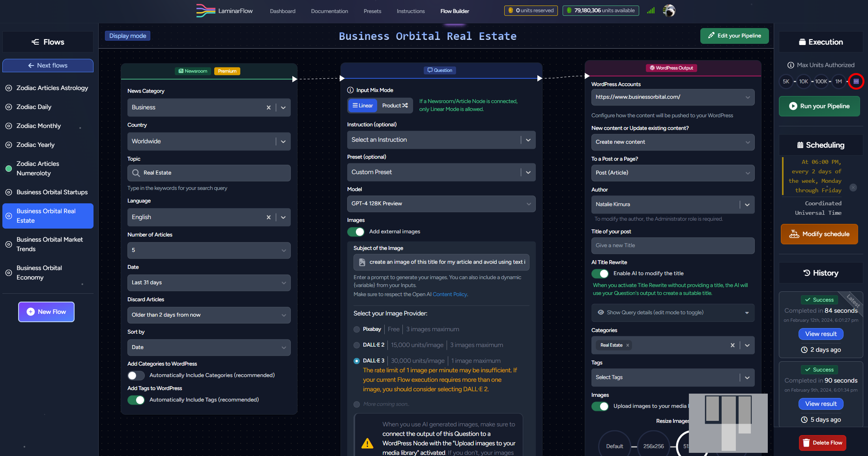Select the infinity max units option
The height and width of the screenshot is (456, 868).
pyautogui.click(x=856, y=81)
